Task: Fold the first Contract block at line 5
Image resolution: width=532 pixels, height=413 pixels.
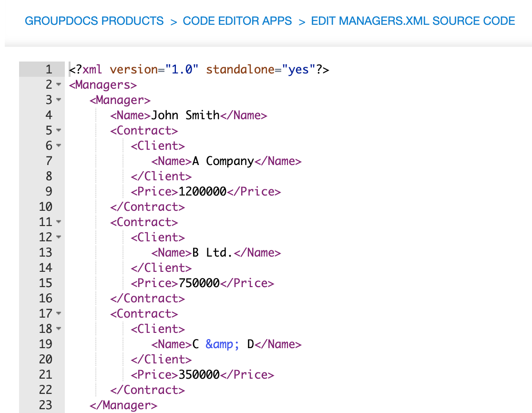Action: click(58, 130)
